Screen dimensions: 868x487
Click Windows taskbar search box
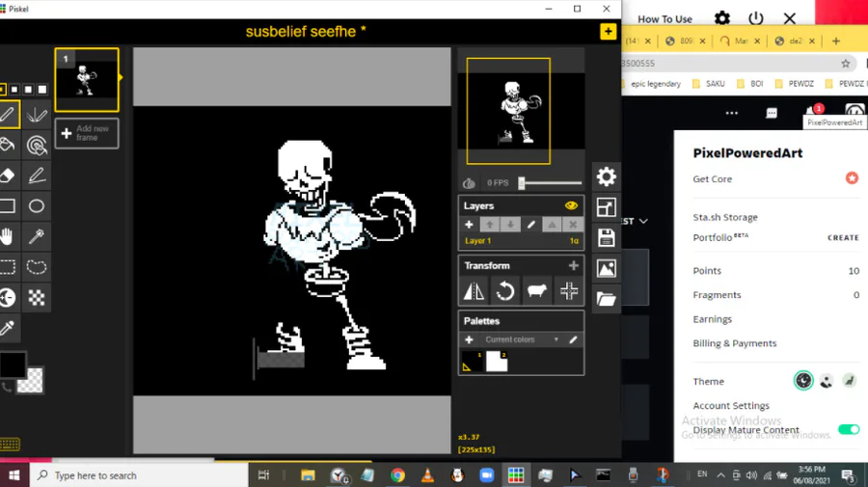[138, 475]
